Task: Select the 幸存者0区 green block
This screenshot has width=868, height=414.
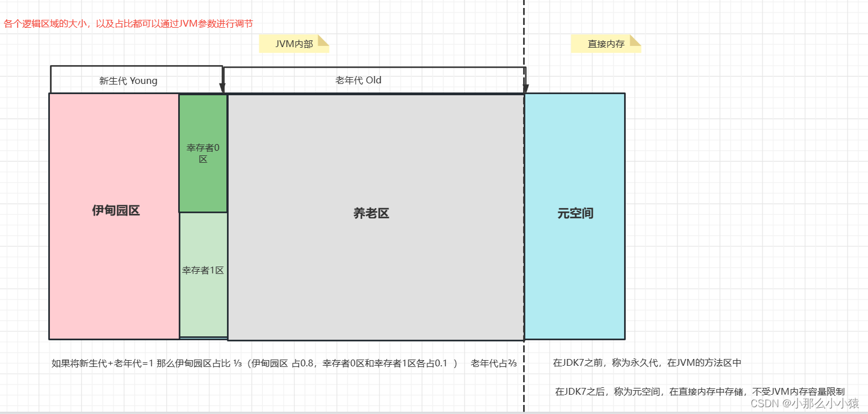Action: [x=203, y=153]
